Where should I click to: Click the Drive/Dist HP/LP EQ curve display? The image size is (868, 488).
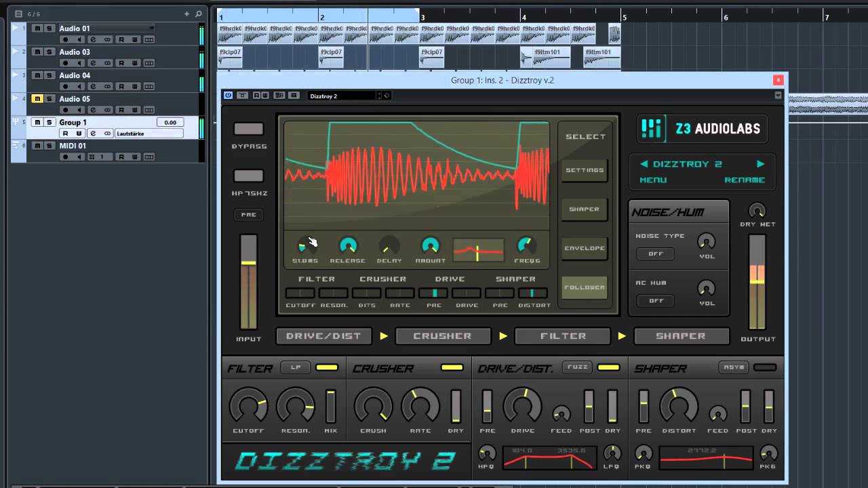549,457
